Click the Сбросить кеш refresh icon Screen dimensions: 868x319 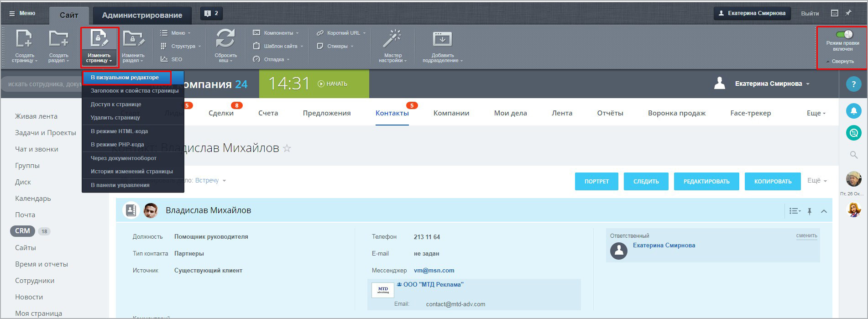[225, 38]
